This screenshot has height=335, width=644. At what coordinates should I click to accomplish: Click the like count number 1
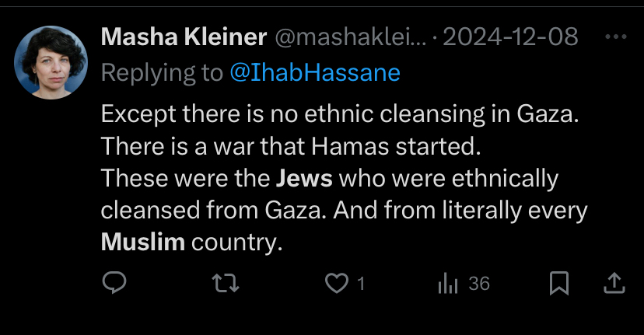point(361,284)
